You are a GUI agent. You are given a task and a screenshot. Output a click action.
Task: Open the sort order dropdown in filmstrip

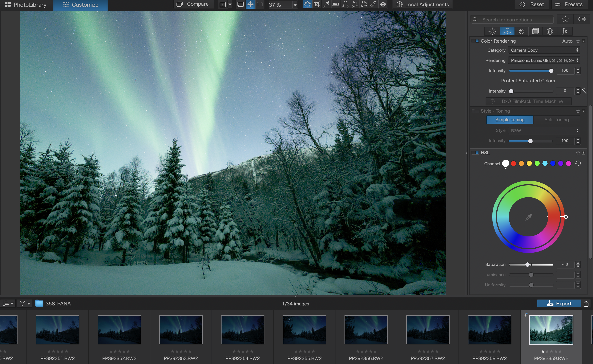click(x=8, y=303)
